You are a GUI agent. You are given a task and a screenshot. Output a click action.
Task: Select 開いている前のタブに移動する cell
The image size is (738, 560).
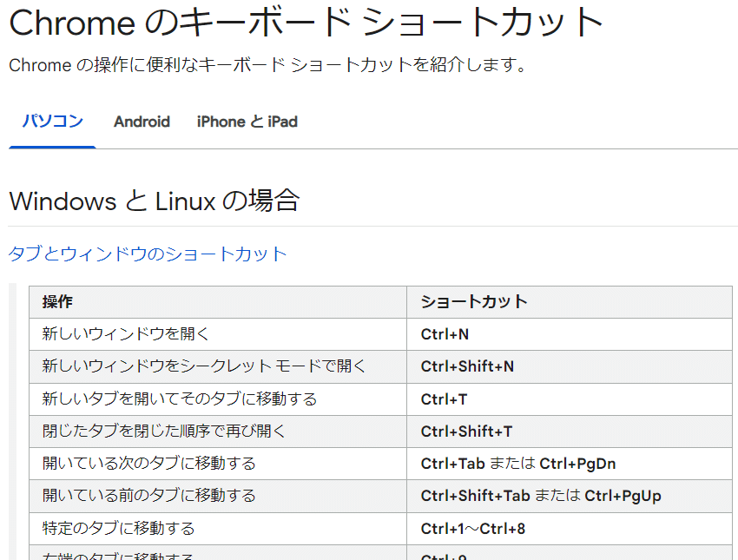pyautogui.click(x=218, y=496)
